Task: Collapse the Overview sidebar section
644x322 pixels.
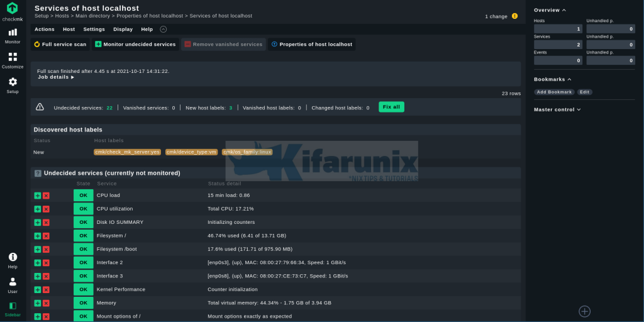Action: (550, 10)
